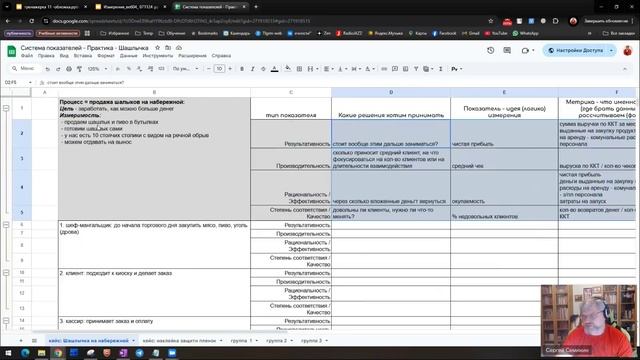The height and width of the screenshot is (360, 640).
Task: Select the Paint format tool
Action: (x=80, y=69)
